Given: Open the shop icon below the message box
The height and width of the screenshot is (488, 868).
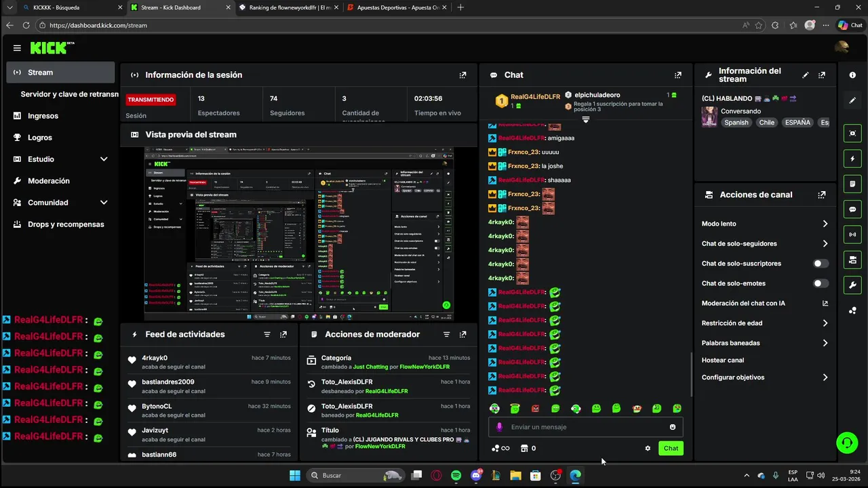Looking at the screenshot, I should [x=524, y=448].
